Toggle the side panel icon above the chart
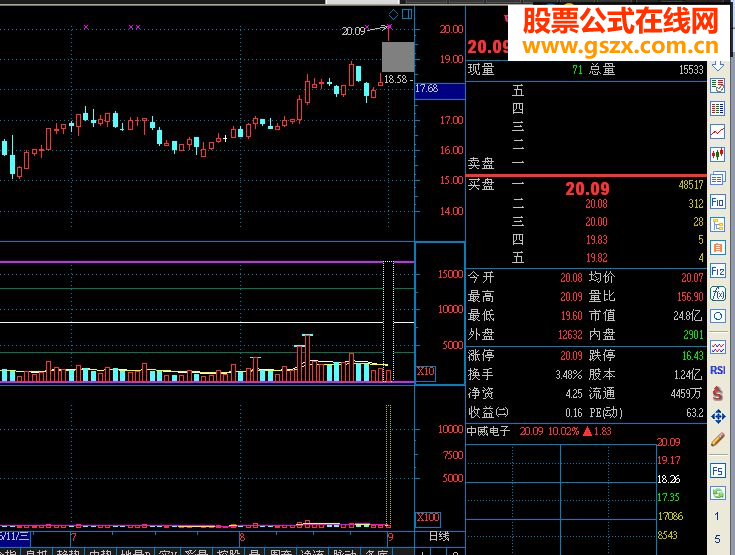The image size is (735, 555). (x=407, y=14)
